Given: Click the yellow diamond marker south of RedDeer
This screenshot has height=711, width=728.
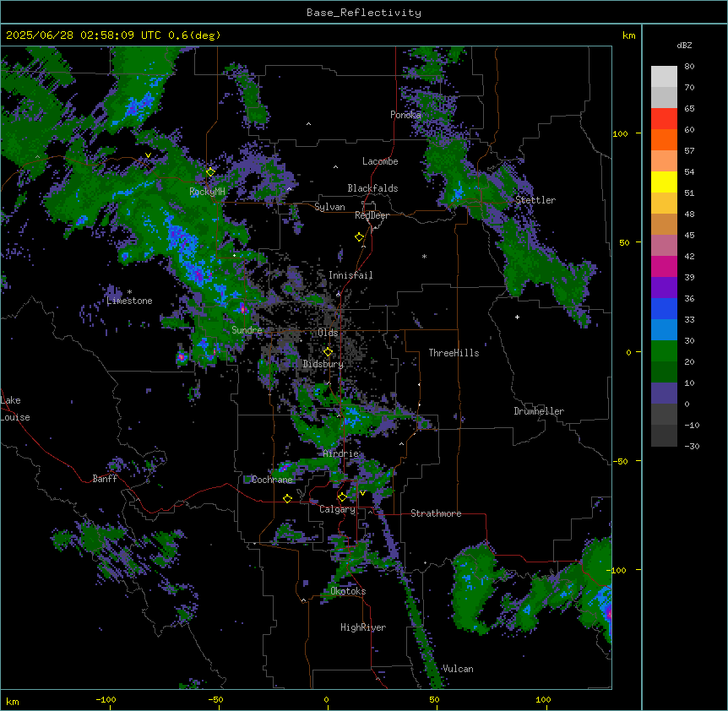Looking at the screenshot, I should click(x=360, y=237).
